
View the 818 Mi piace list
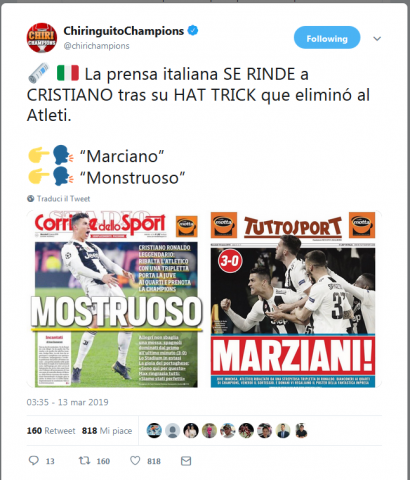coord(107,431)
